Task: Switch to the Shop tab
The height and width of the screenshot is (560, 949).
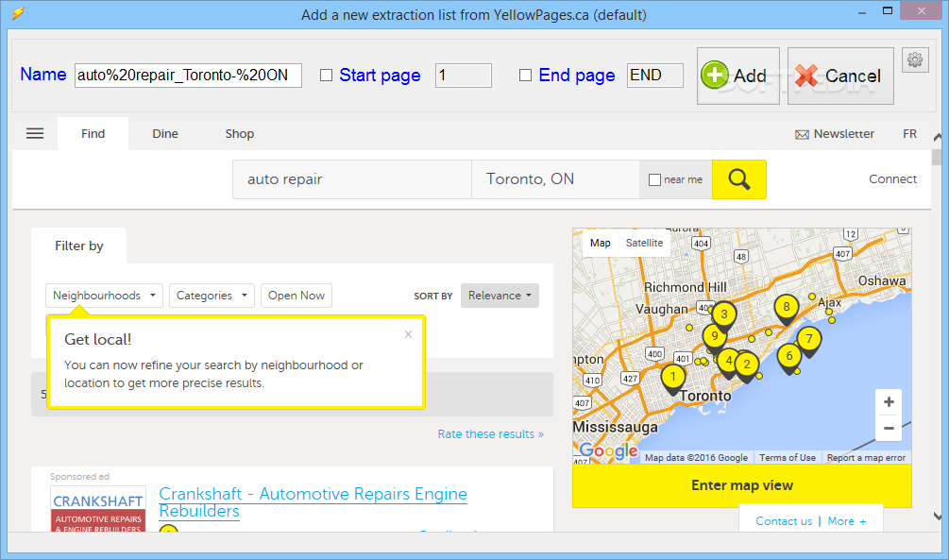Action: pyautogui.click(x=239, y=133)
